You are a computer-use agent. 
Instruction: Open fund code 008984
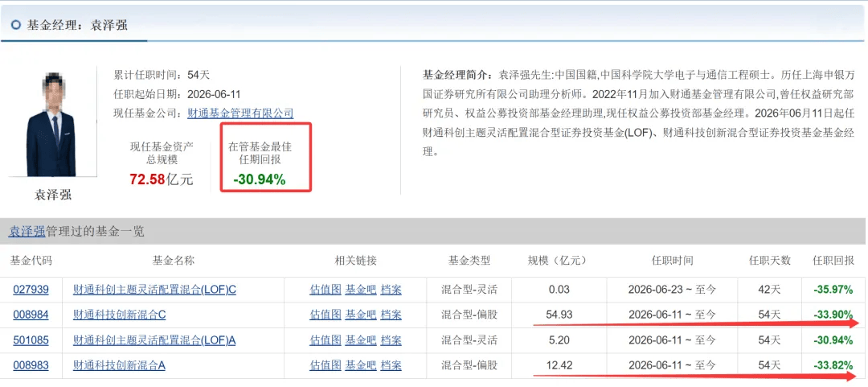pos(31,315)
